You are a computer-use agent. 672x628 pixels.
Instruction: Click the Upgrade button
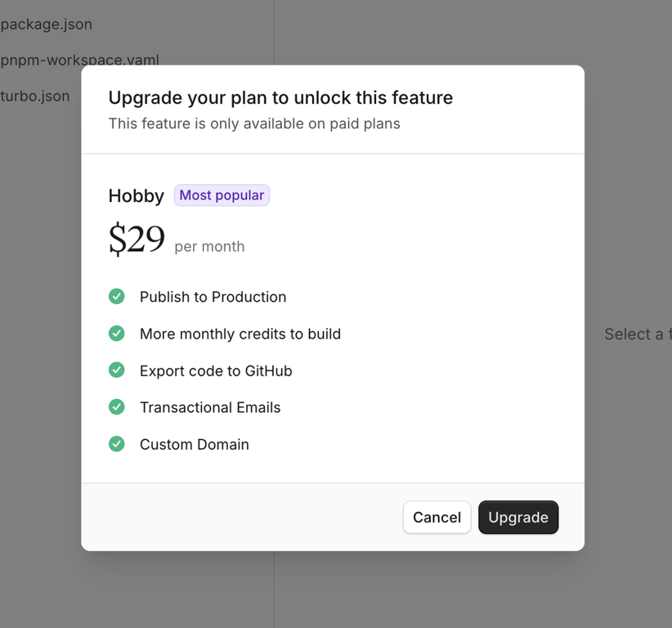[518, 518]
